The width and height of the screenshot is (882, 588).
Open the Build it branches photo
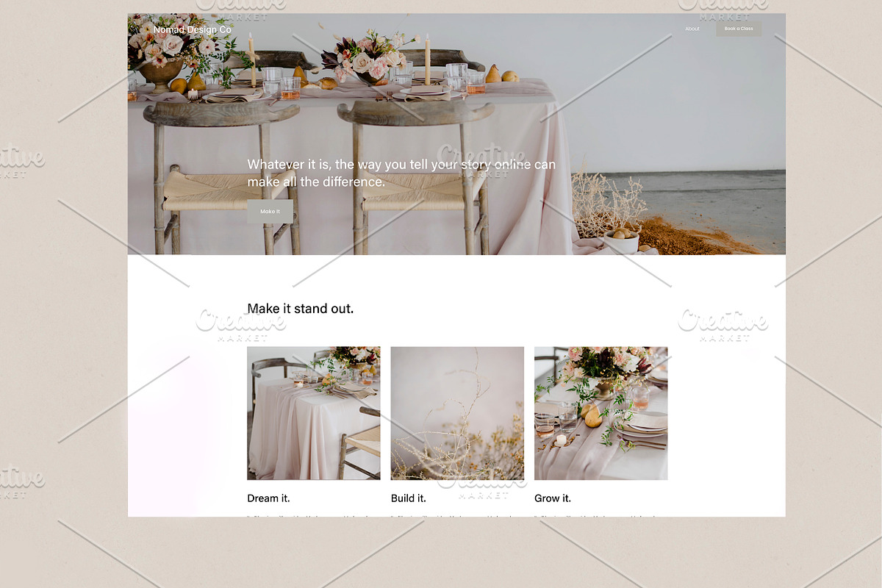[457, 413]
